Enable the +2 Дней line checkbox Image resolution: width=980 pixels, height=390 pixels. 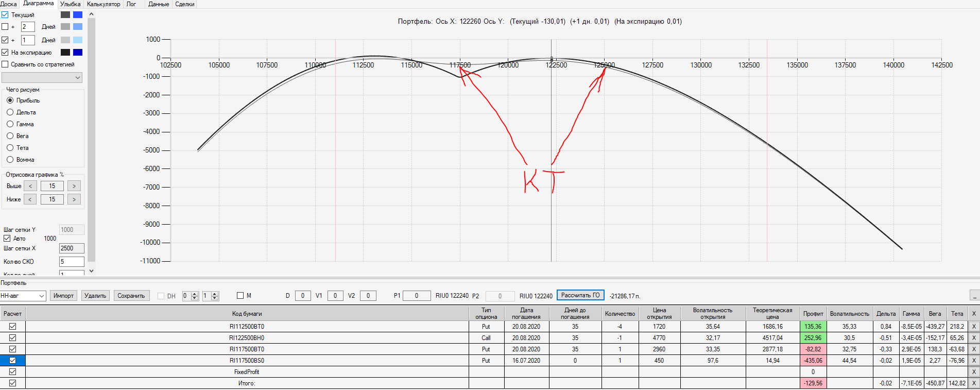tap(5, 27)
